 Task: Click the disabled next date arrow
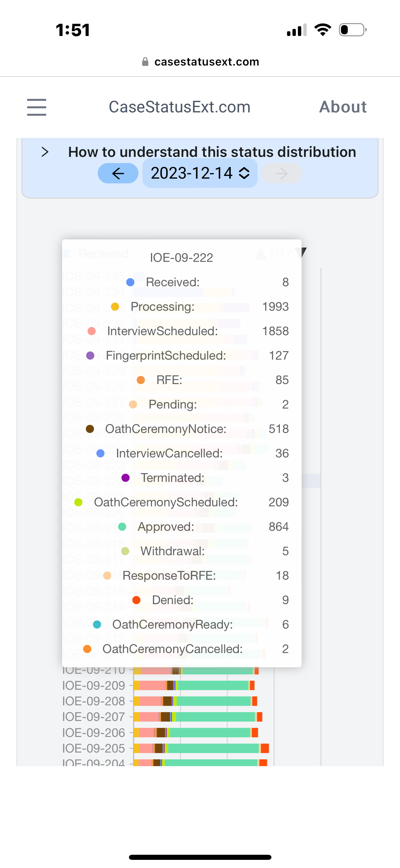click(282, 174)
